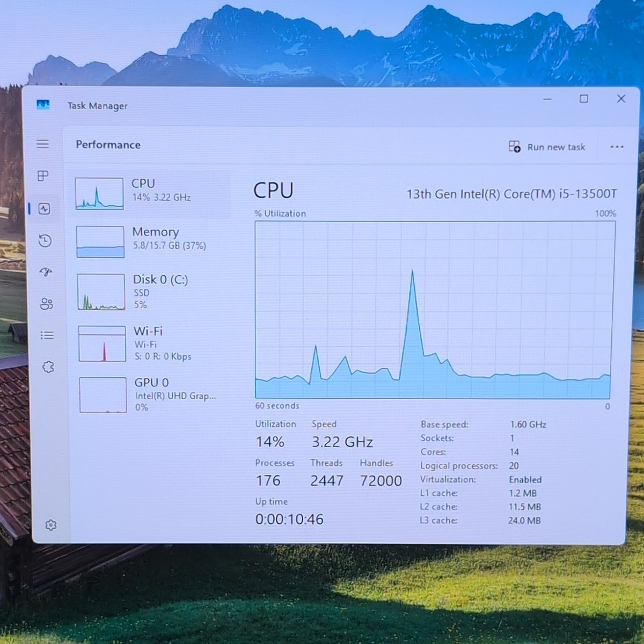Click the Up time value 0:00:10:46
644x644 pixels.
(289, 519)
